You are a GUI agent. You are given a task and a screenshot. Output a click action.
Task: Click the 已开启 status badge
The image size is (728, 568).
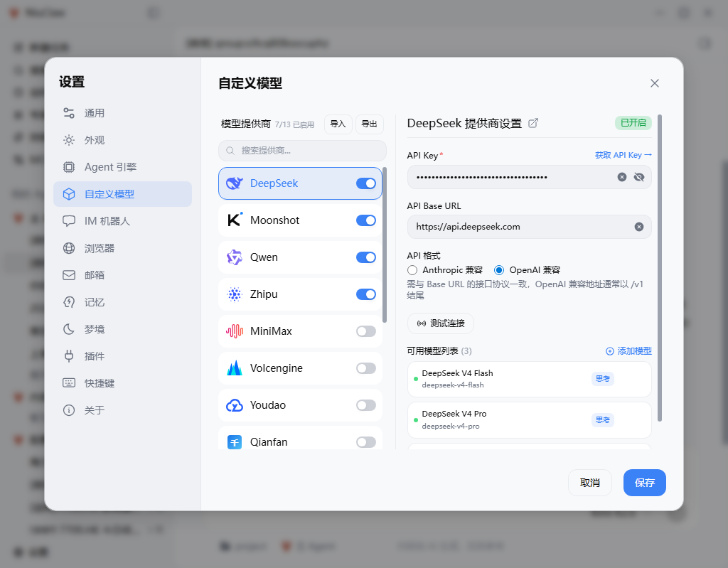633,122
